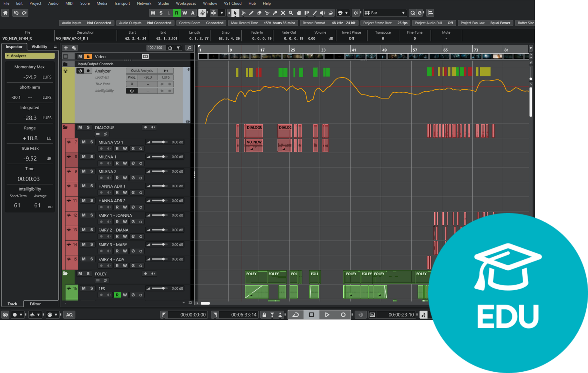Image resolution: width=588 pixels, height=373 pixels.
Task: Click the AQ button in transport bar
Action: coord(70,315)
